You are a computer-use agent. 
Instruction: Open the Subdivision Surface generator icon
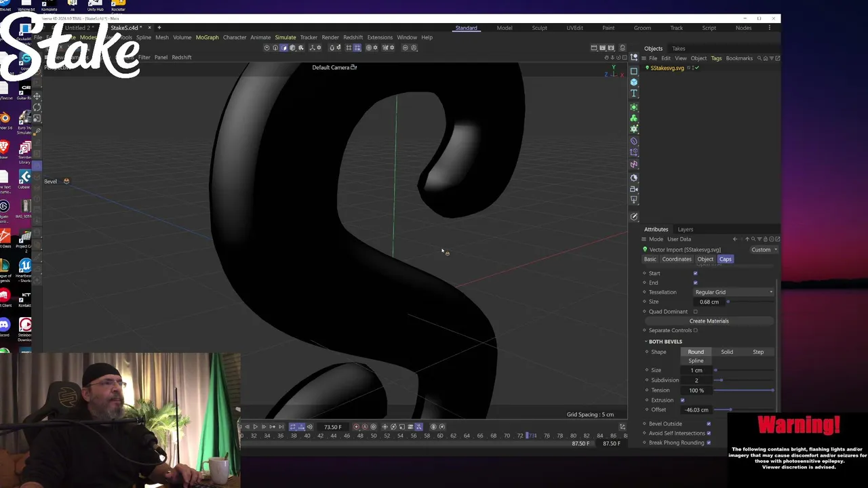[x=634, y=107]
